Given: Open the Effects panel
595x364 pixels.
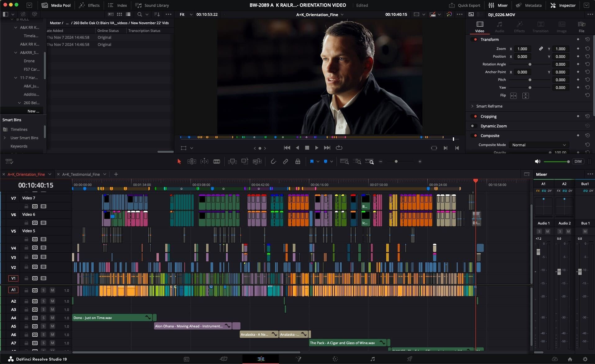Looking at the screenshot, I should pos(89,5).
